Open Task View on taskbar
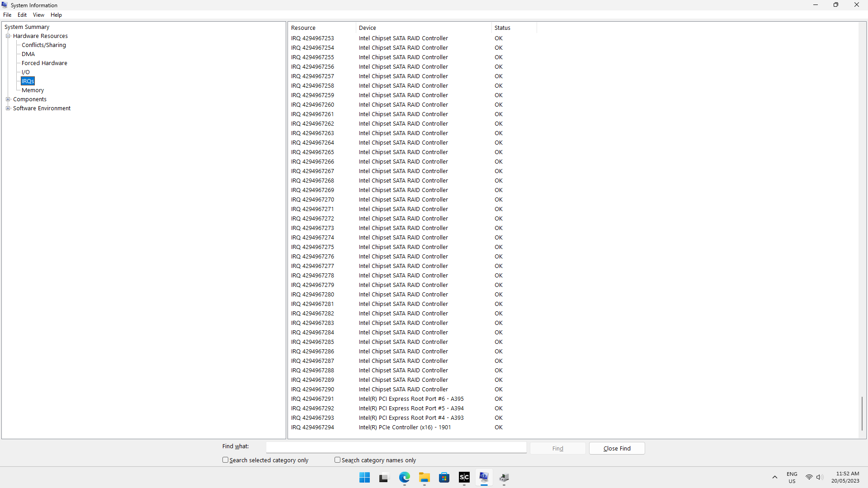The height and width of the screenshot is (488, 868). tap(384, 478)
